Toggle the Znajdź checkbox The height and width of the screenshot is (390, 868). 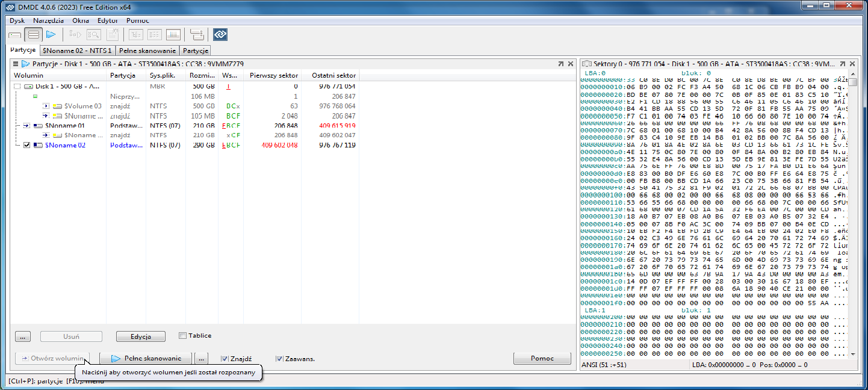pos(225,359)
